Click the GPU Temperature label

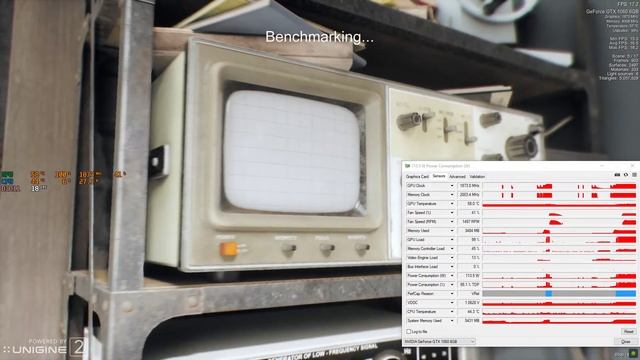(422, 204)
